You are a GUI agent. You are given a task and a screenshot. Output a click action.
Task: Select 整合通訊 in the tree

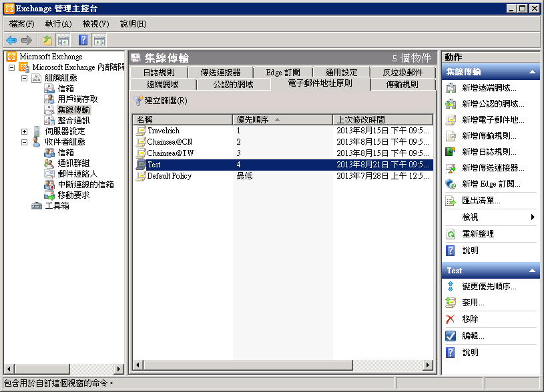(x=73, y=121)
